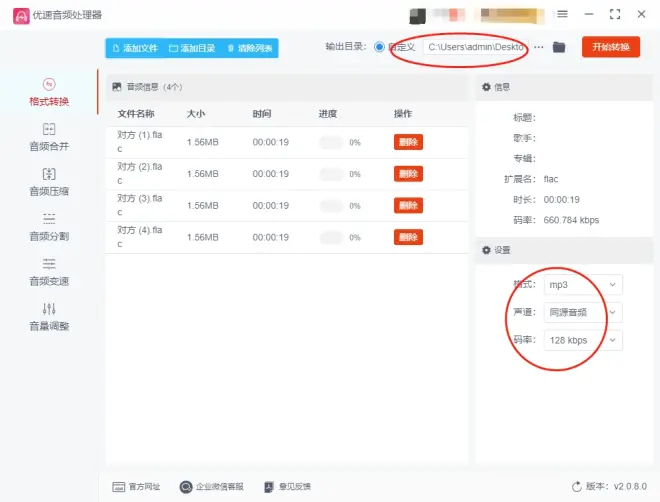Open the 官方网址 official website link
This screenshot has height=502, width=660.
point(136,487)
